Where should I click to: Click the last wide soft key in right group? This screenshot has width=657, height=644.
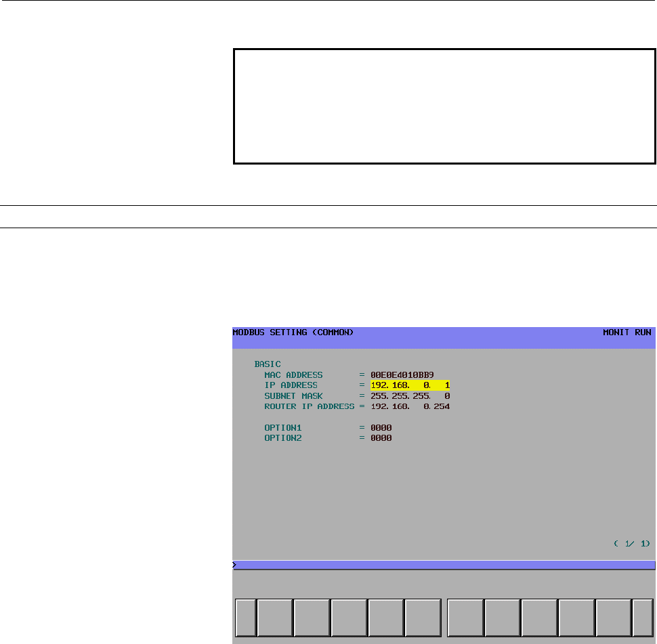pos(614,618)
